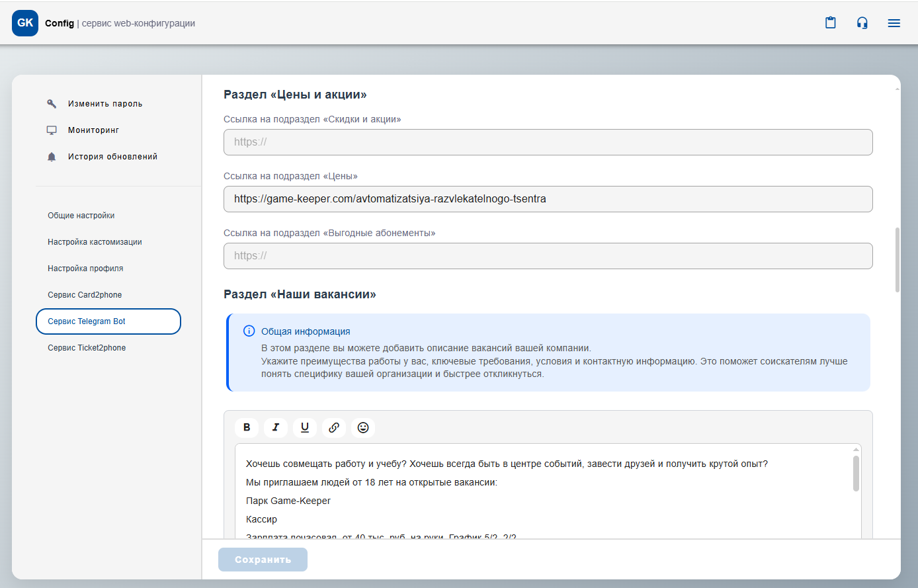Apply bold formatting in vacancy editor
Viewport: 918px width, 588px height.
pos(247,427)
